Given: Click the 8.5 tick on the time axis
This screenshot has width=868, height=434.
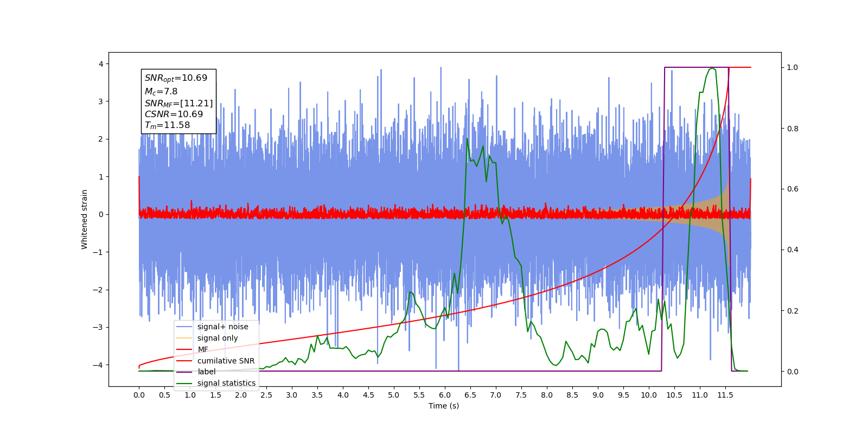Looking at the screenshot, I should pyautogui.click(x=572, y=395).
